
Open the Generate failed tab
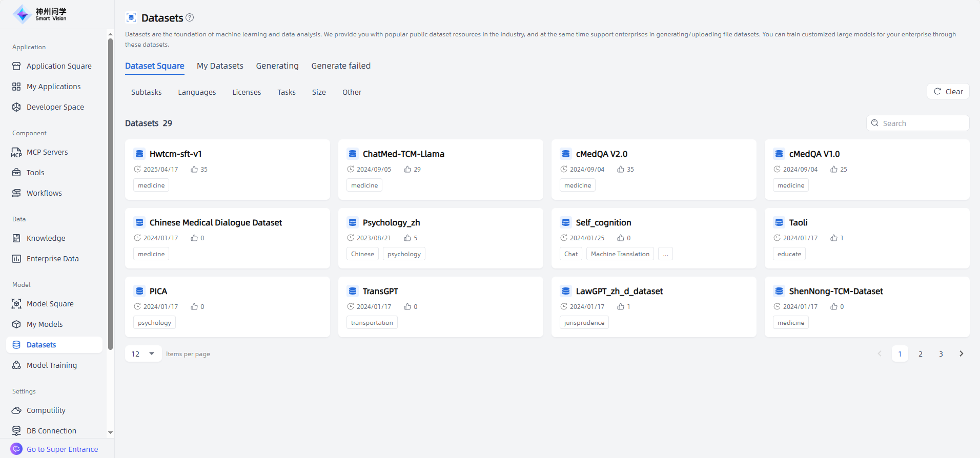pos(341,66)
